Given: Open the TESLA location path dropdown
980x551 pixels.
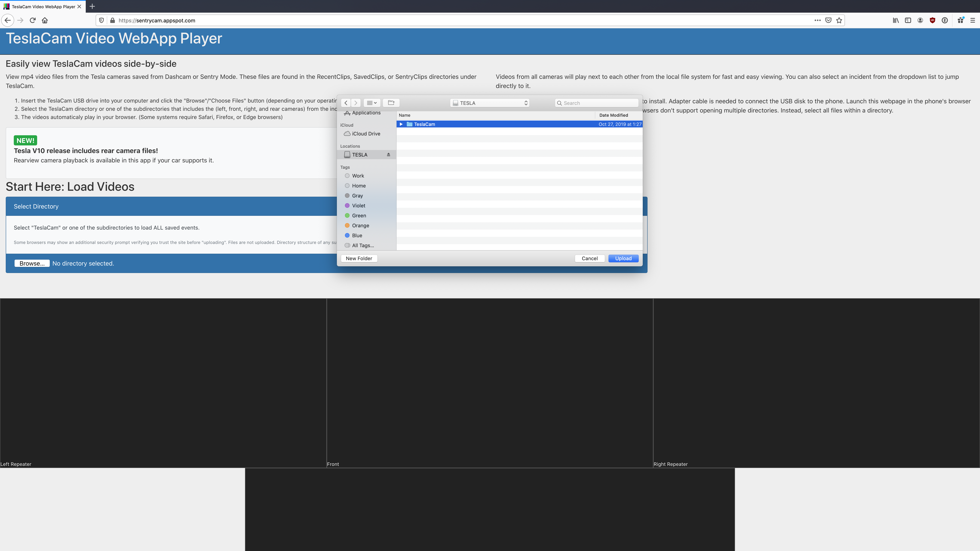Looking at the screenshot, I should [x=490, y=103].
